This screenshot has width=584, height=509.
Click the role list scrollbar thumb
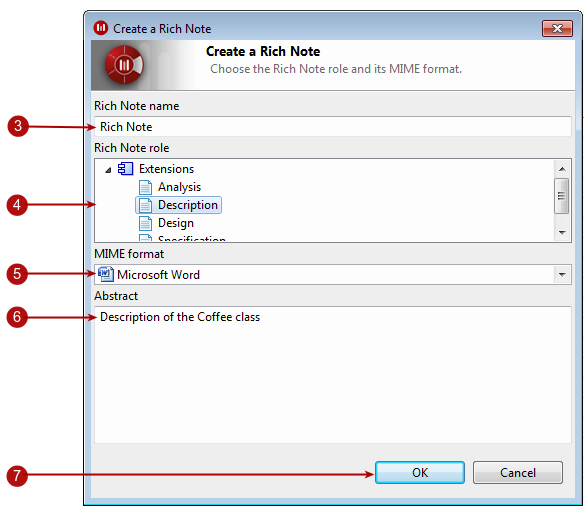click(x=561, y=196)
